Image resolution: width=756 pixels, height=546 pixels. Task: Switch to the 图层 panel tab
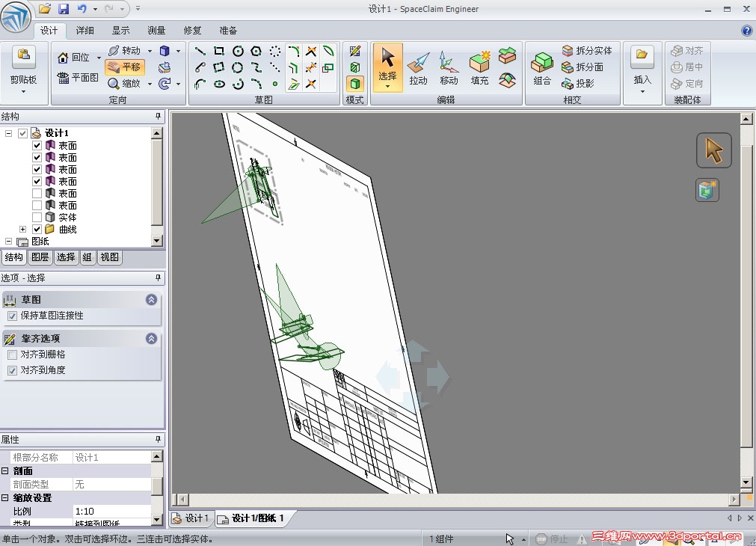coord(40,257)
